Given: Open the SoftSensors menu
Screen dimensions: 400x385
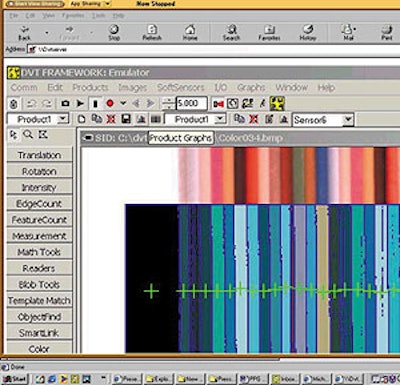Looking at the screenshot, I should [180, 88].
